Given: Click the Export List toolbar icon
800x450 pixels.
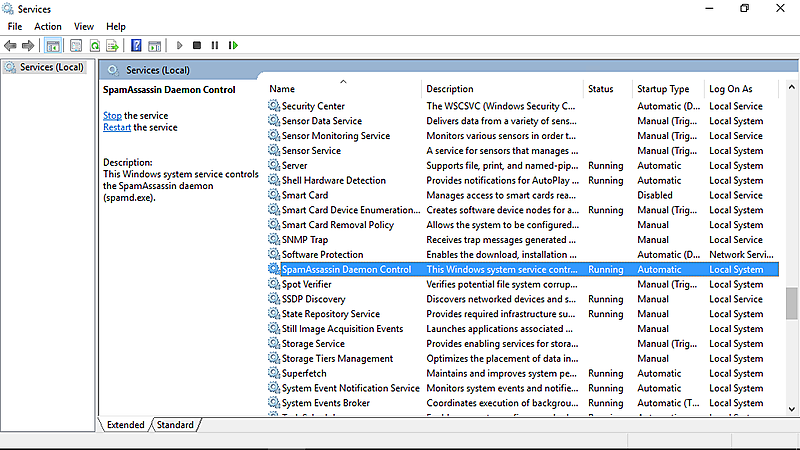Looking at the screenshot, I should click(114, 45).
